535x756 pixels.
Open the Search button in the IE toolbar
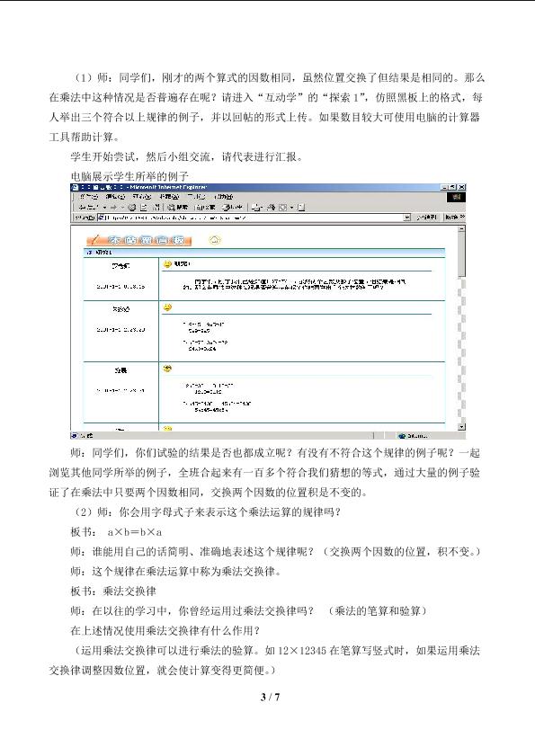(x=178, y=208)
